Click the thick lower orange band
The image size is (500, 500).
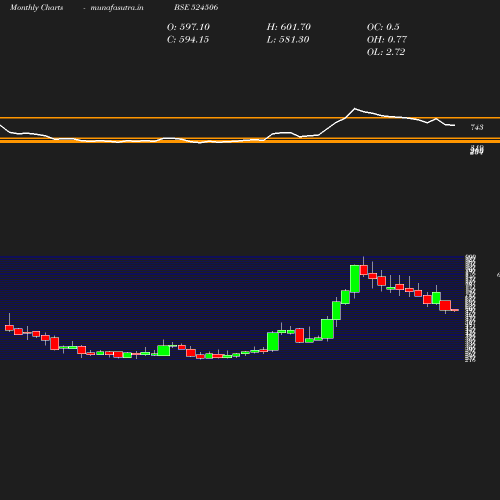pos(250,141)
